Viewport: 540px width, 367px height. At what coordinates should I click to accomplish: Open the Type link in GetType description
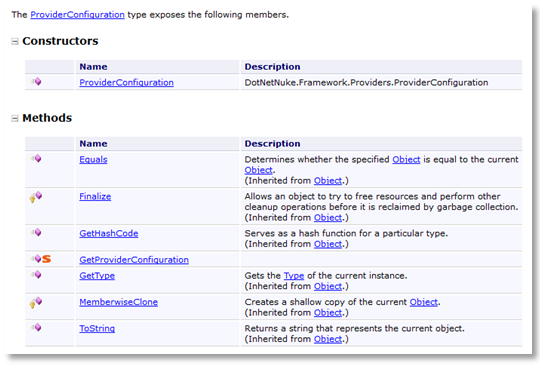(294, 276)
